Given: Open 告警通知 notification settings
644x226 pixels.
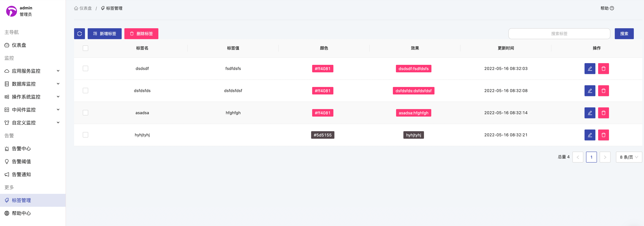Looking at the screenshot, I should [x=21, y=174].
